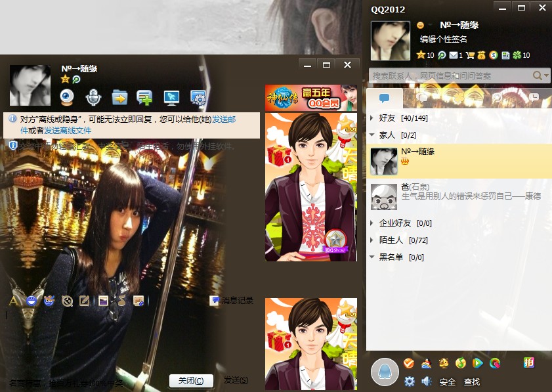Switch to the flower-shaped QZone tab
This screenshot has height=392, width=552.
[459, 98]
